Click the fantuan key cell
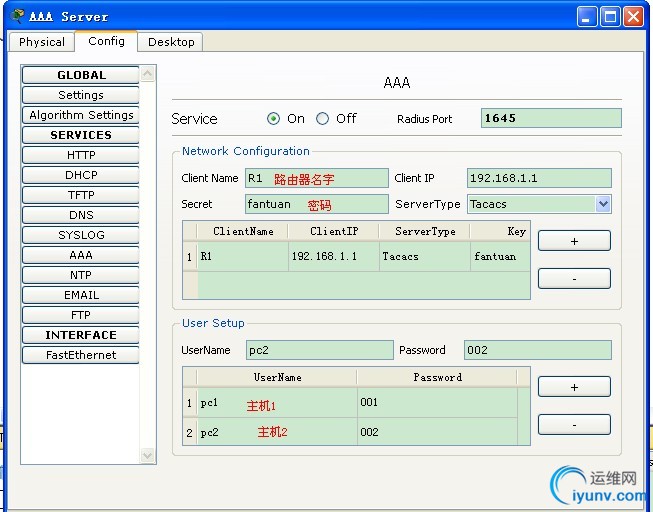This screenshot has width=653, height=512. [500, 256]
